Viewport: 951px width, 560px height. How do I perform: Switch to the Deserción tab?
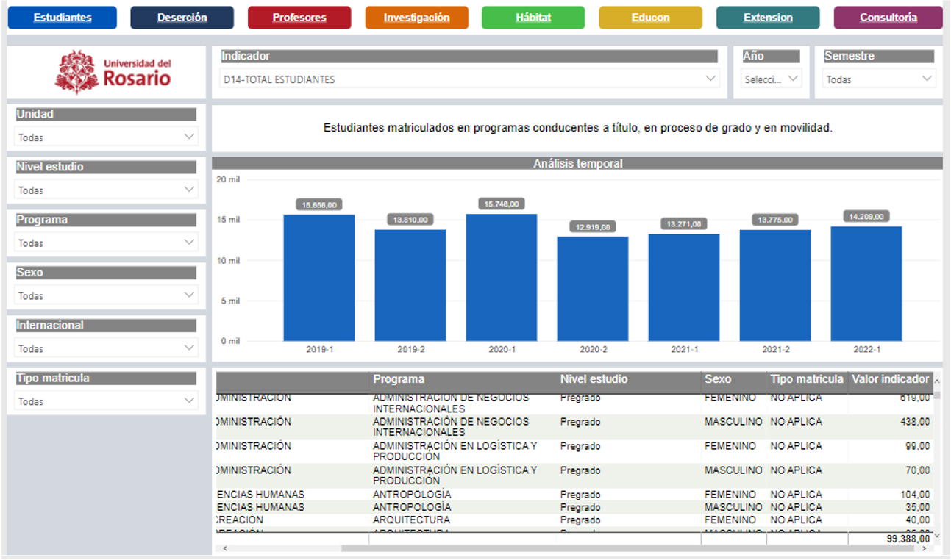(x=182, y=18)
